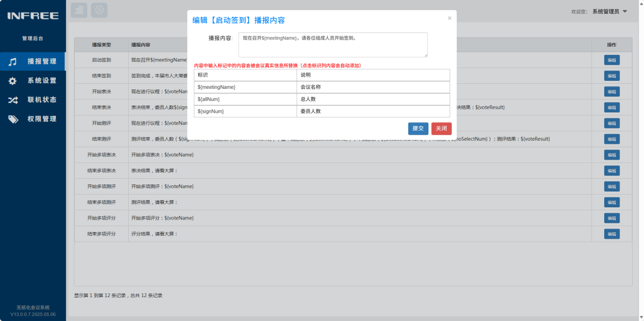644x321 pixels.
Task: Submit the broadcast content with 提交
Action: click(x=418, y=129)
